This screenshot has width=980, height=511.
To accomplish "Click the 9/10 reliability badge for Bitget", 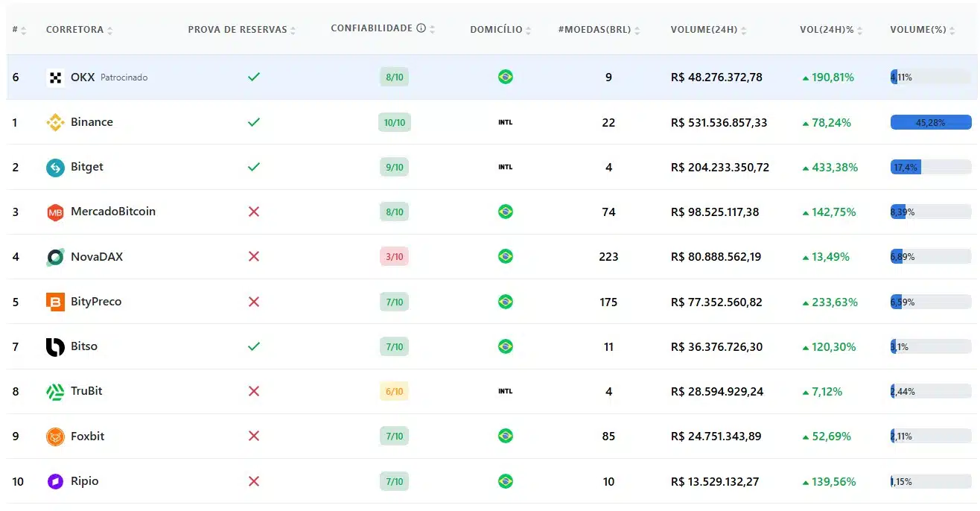I will 395,167.
